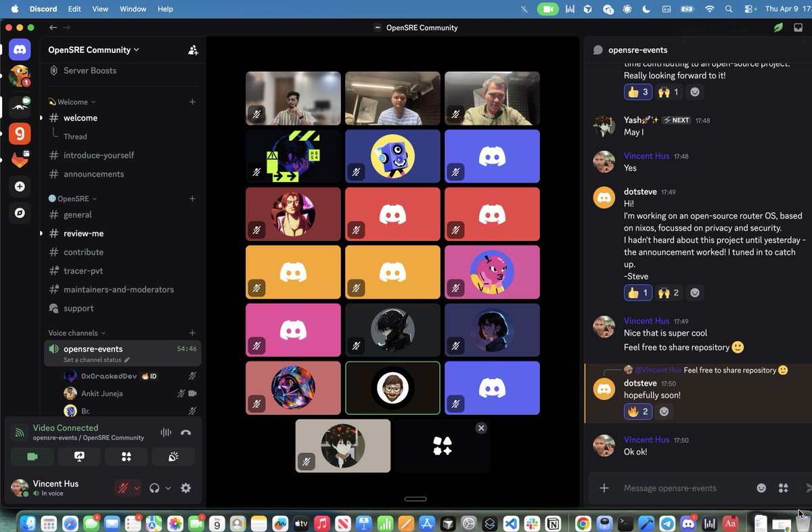The height and width of the screenshot is (532, 812).
Task: Disconnect from the voice call
Action: point(186,433)
